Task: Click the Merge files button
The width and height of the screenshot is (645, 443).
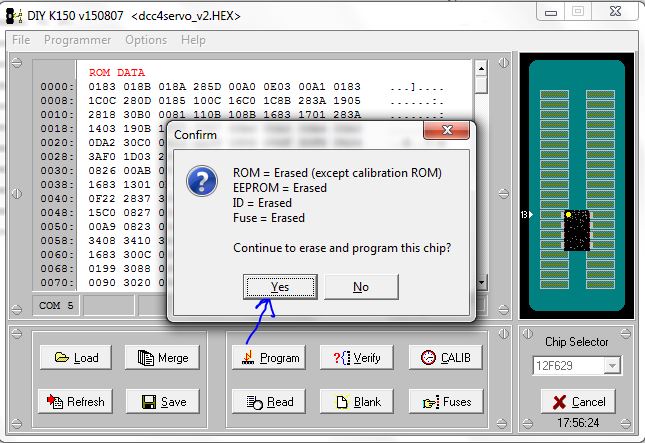Action: 162,357
